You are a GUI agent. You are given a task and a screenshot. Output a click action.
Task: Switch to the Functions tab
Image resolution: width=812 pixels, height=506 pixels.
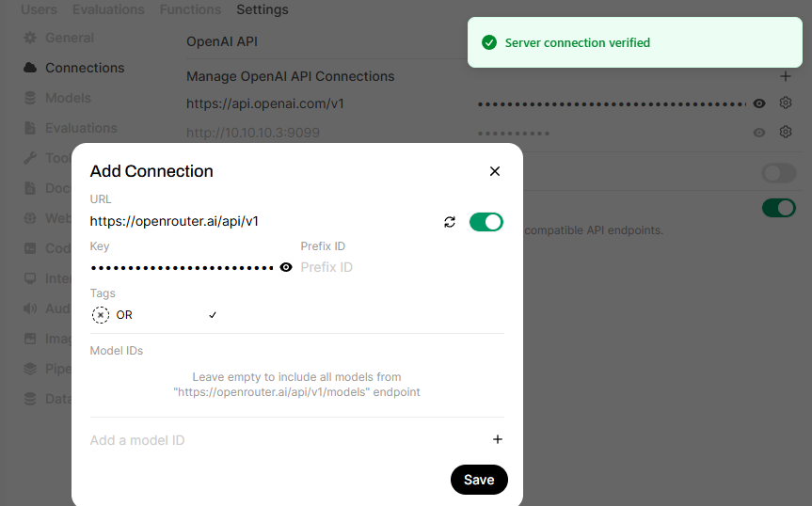[190, 9]
